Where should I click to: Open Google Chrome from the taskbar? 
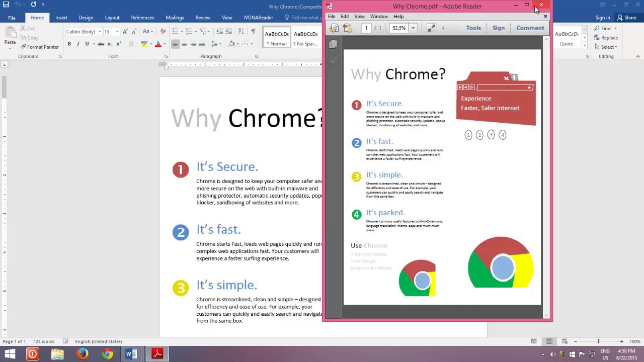(x=107, y=354)
